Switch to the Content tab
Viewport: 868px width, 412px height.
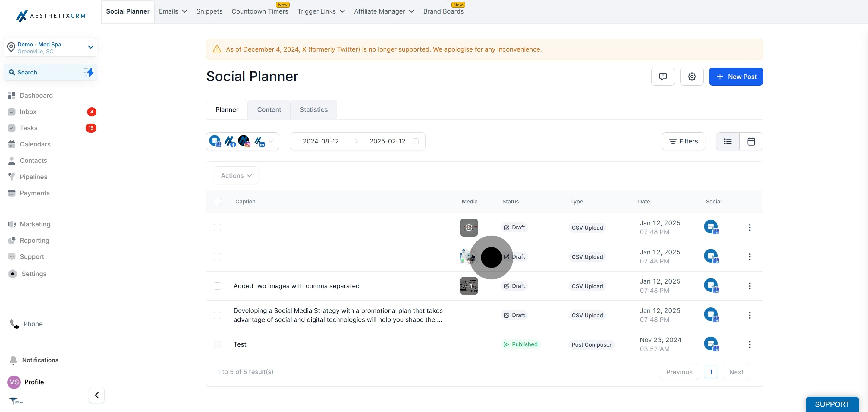pos(269,109)
